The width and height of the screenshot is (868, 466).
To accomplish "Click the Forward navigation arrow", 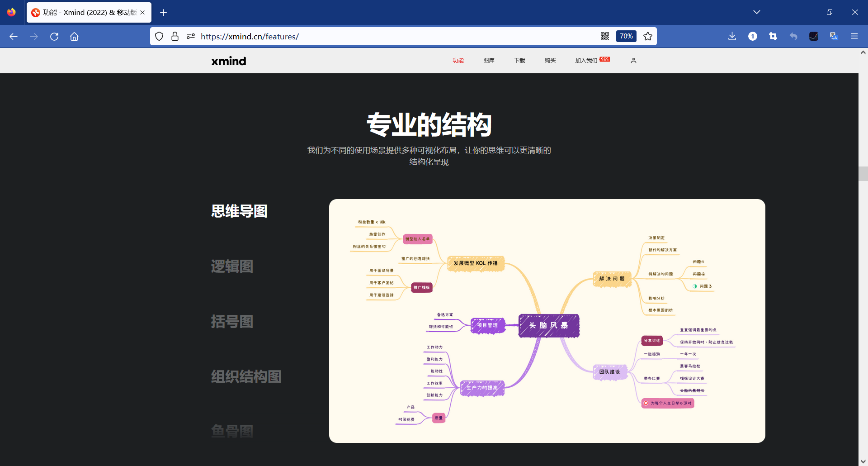I will click(x=34, y=37).
